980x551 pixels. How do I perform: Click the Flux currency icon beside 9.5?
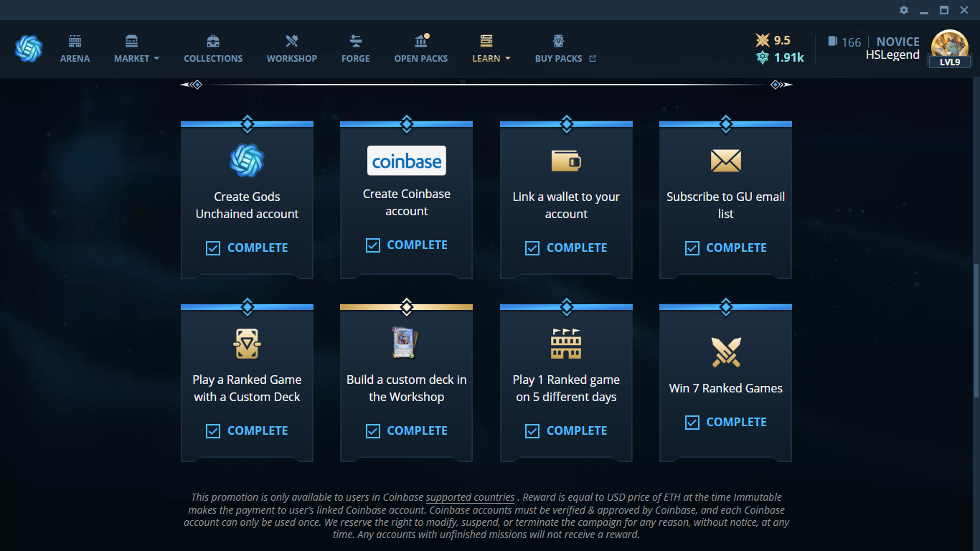coord(763,41)
